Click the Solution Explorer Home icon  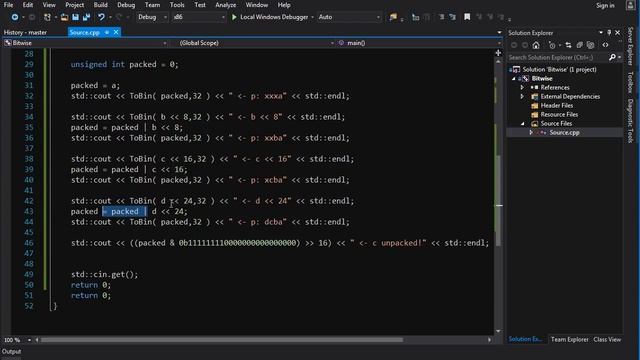coord(536,45)
